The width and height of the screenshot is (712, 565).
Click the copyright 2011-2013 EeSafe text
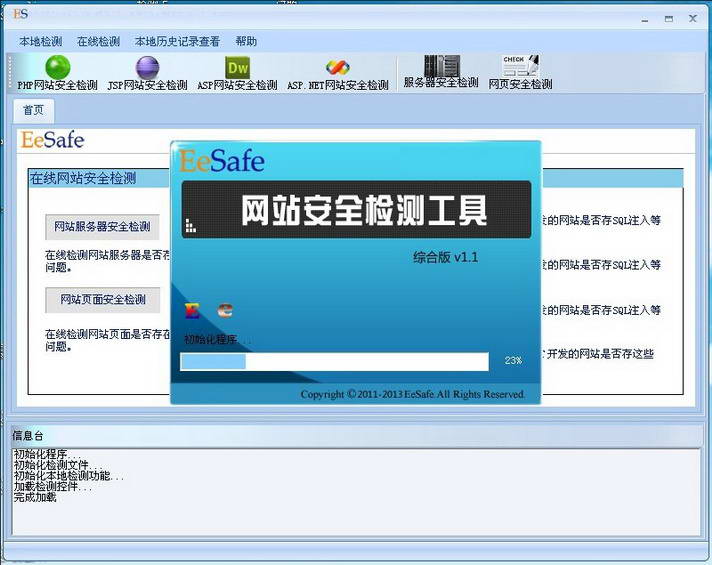tap(413, 394)
